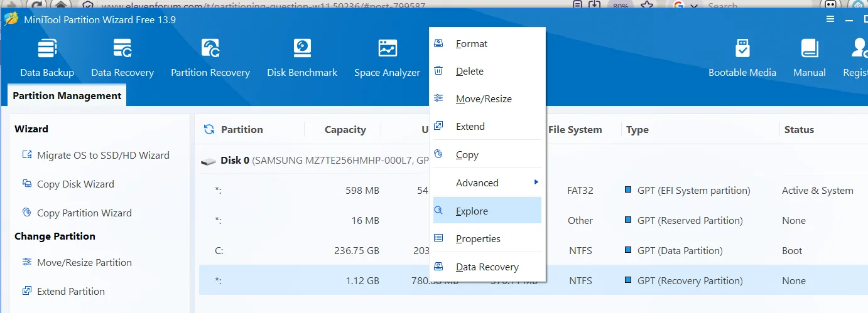Select the C: partition row label
The height and width of the screenshot is (313, 868).
219,251
